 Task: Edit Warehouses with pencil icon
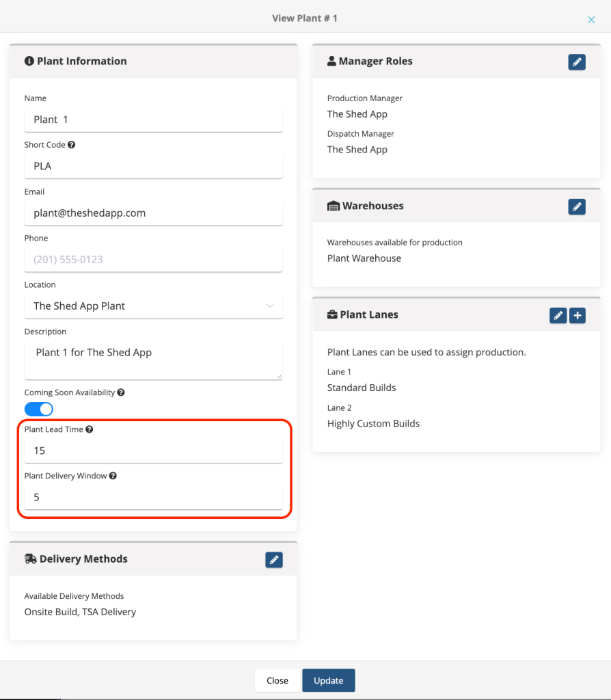click(x=577, y=206)
